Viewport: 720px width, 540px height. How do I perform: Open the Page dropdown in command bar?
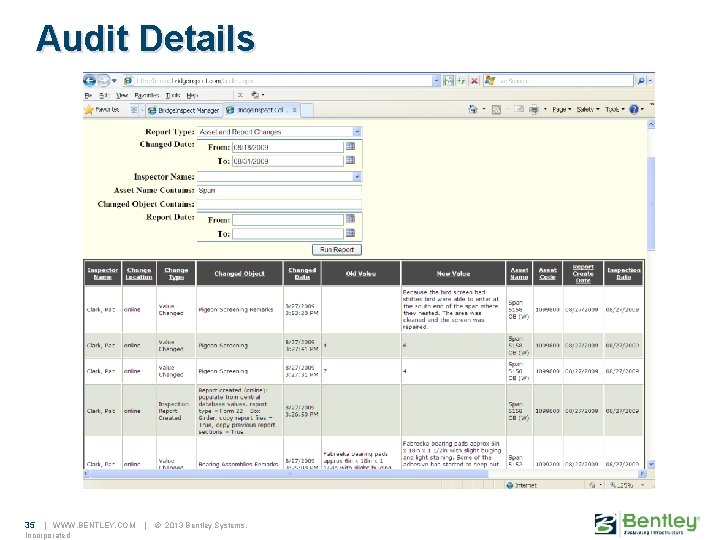[561, 109]
